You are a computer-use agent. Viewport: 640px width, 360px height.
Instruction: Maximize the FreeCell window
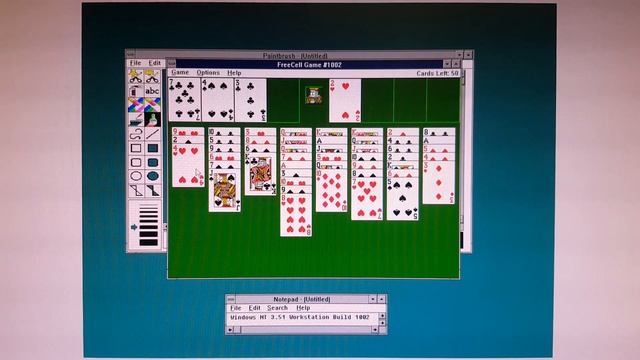pos(456,64)
